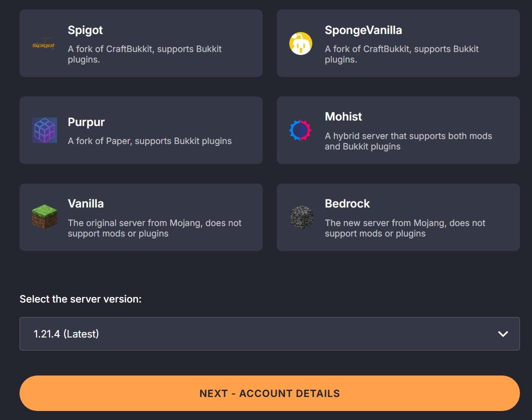
Task: Click the version selector chevron arrow
Action: [503, 333]
